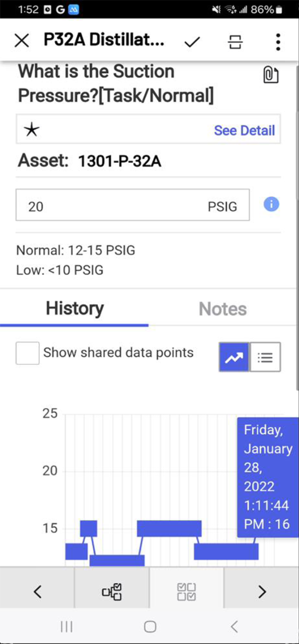
Task: Open the multi-checkbox task list icon
Action: point(187,592)
